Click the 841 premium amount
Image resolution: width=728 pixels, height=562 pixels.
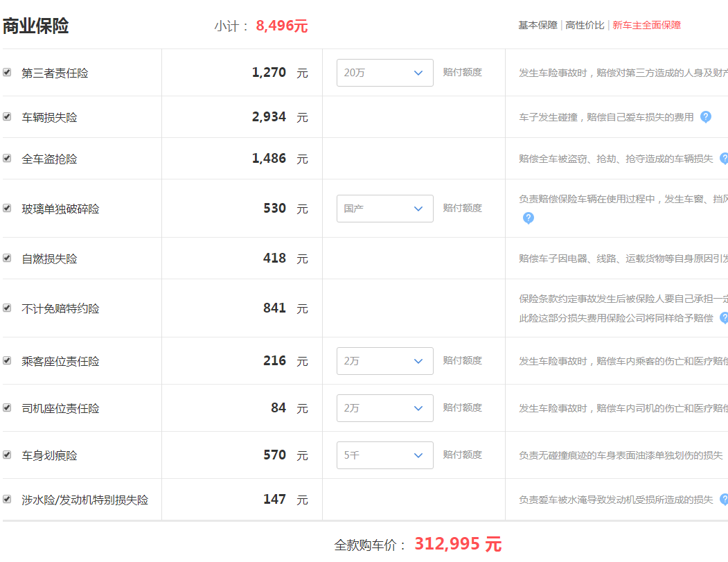point(275,308)
